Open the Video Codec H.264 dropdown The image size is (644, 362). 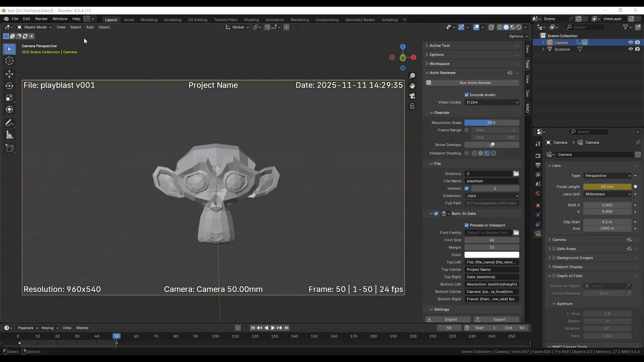click(x=492, y=102)
